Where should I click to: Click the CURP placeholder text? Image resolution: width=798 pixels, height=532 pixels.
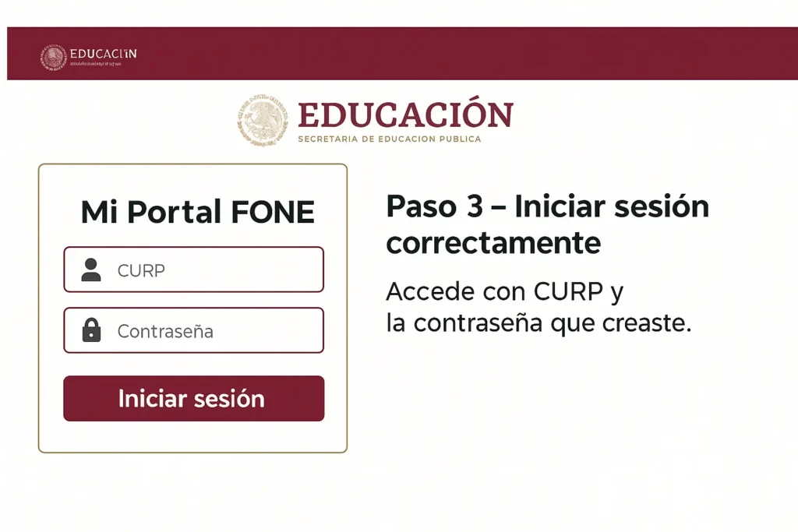click(x=140, y=270)
